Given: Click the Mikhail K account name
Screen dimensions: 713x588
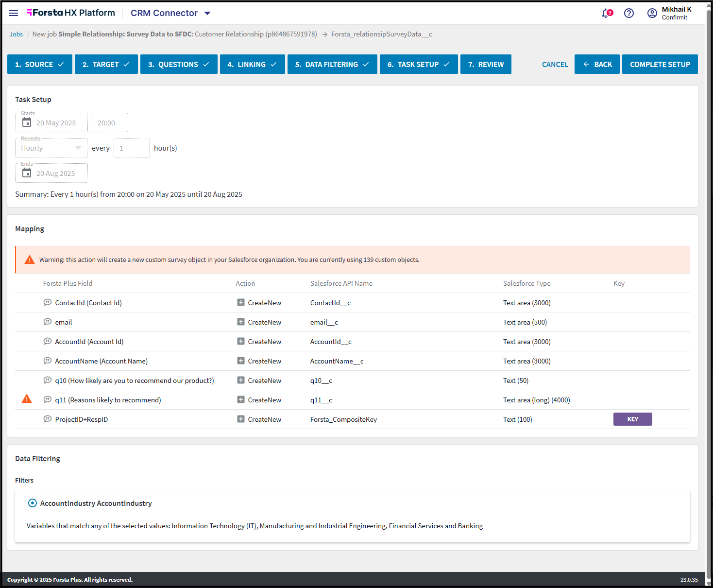Looking at the screenshot, I should 677,9.
